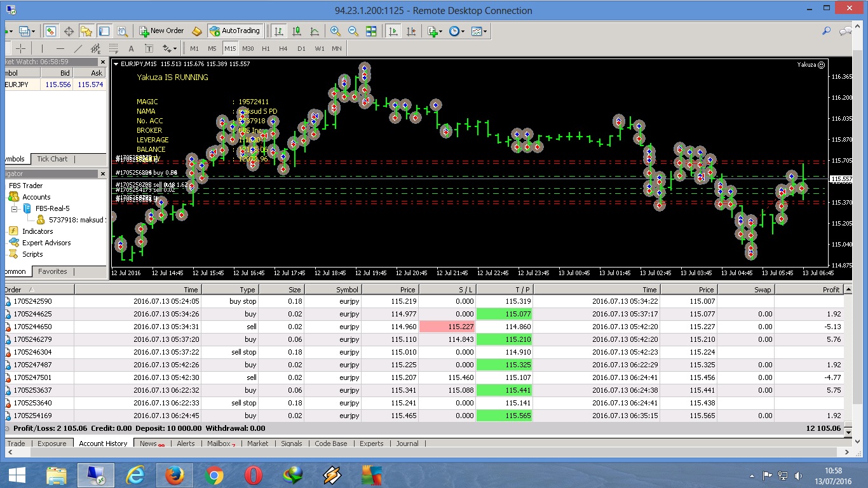Open the New Order dialog
Screen dimensions: 868x488
pyautogui.click(x=162, y=30)
